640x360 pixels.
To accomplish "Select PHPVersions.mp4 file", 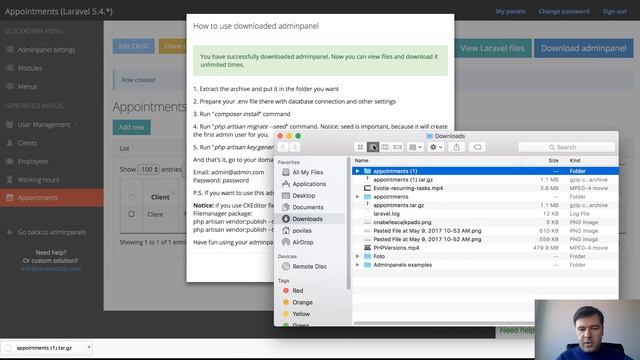I will (x=485, y=248).
